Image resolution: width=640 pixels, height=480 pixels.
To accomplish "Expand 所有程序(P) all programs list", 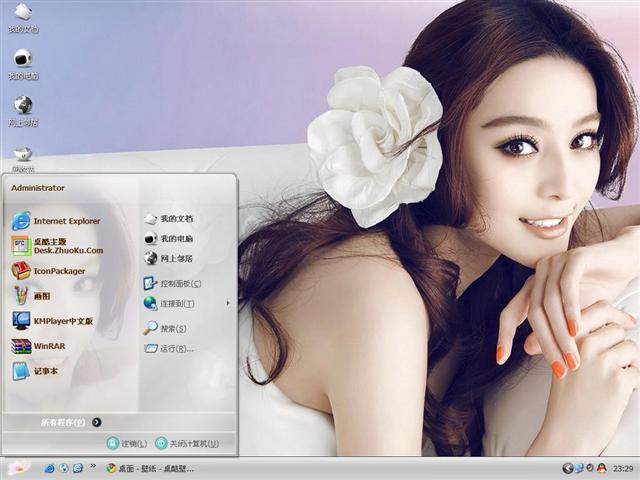I will point(71,422).
